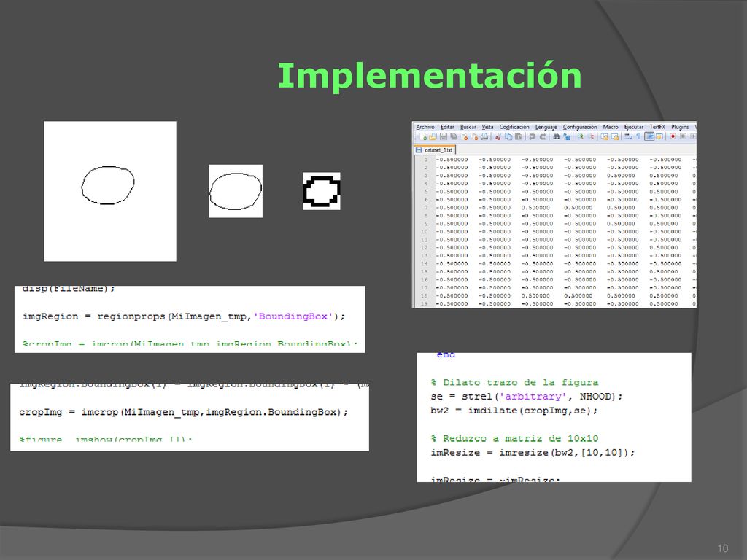
Task: Open the Editar menu
Action: click(447, 127)
